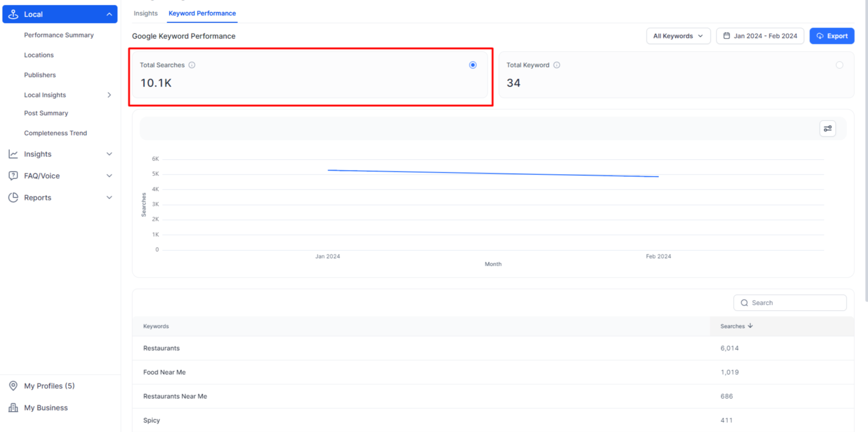
Task: Click the Spicy keyword row
Action: (493, 420)
